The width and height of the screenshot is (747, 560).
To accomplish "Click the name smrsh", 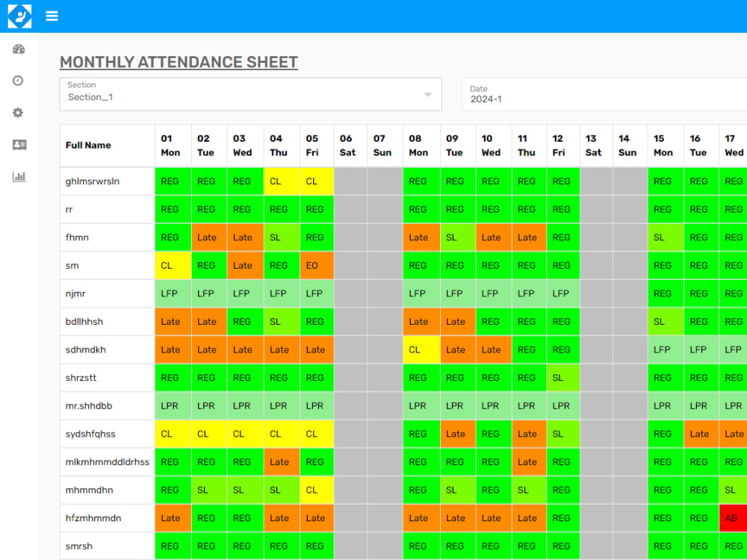I will pyautogui.click(x=79, y=547).
